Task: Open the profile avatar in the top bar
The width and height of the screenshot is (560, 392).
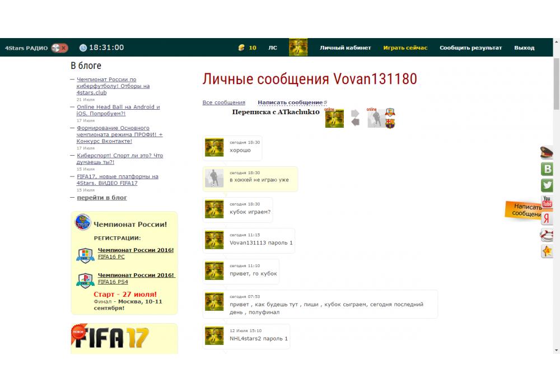Action: click(298, 47)
